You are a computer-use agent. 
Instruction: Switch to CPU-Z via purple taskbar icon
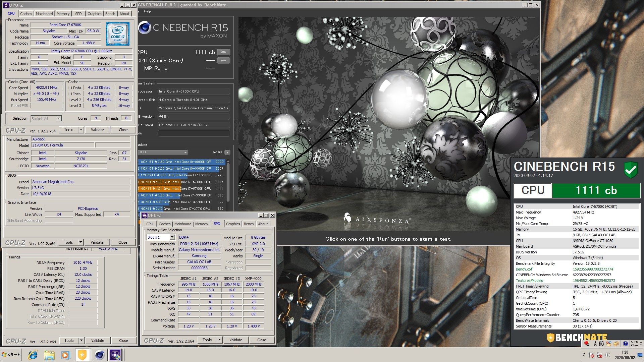coord(115,355)
